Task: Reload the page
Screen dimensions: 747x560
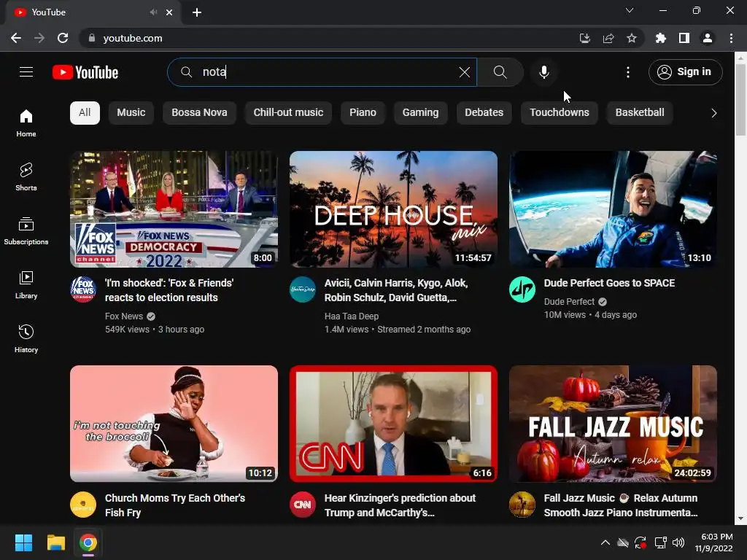Action: [63, 38]
